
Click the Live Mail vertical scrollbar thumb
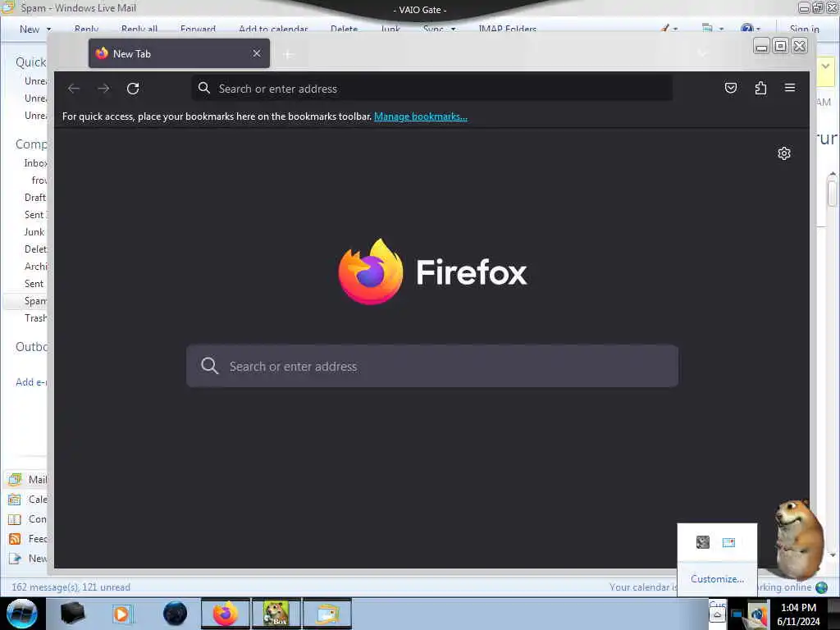point(832,193)
